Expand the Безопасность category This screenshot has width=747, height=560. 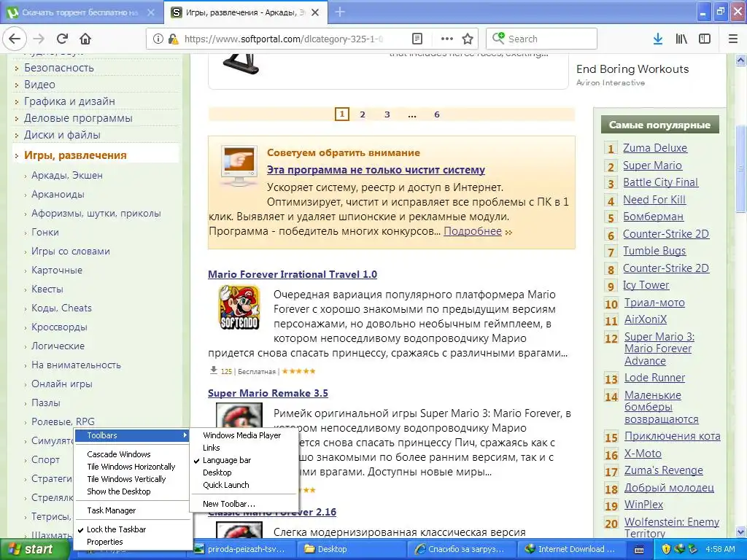pyautogui.click(x=59, y=68)
